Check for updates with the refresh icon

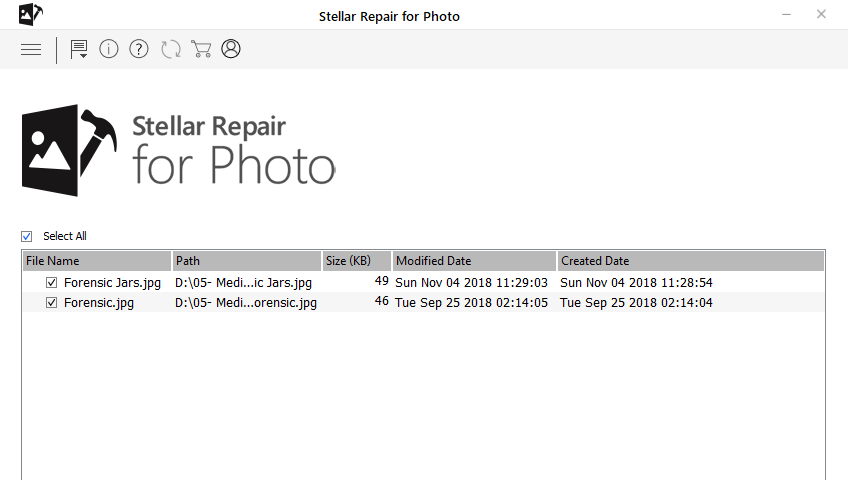[171, 49]
